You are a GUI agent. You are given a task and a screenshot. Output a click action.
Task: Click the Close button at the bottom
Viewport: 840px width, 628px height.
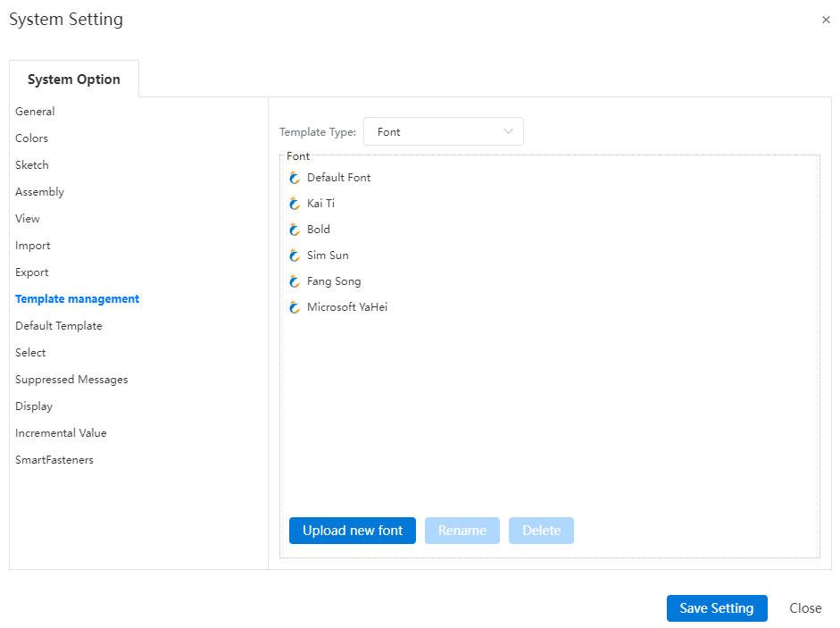pos(805,608)
